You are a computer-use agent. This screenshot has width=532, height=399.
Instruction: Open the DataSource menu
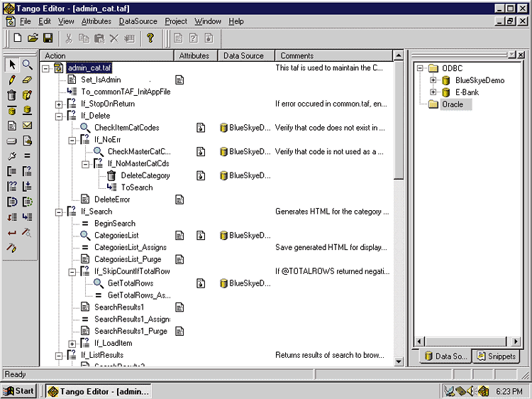[138, 21]
